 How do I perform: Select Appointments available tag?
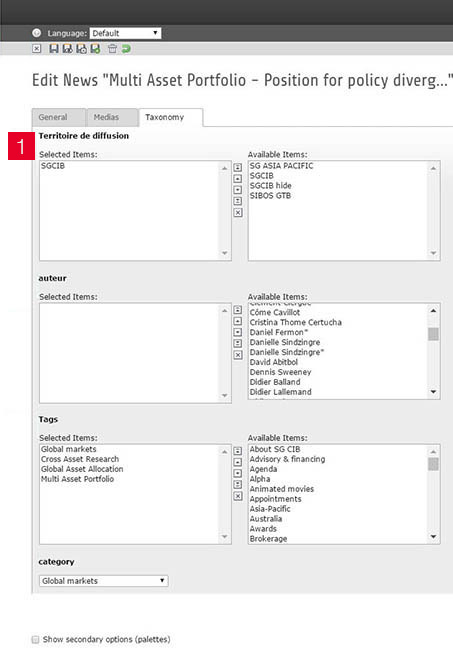click(x=275, y=499)
